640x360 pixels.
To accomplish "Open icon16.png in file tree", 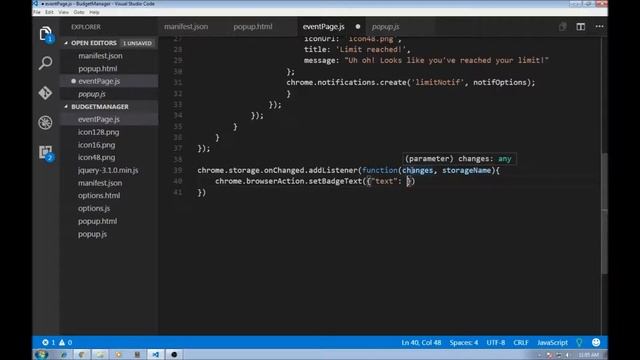I will (96, 145).
